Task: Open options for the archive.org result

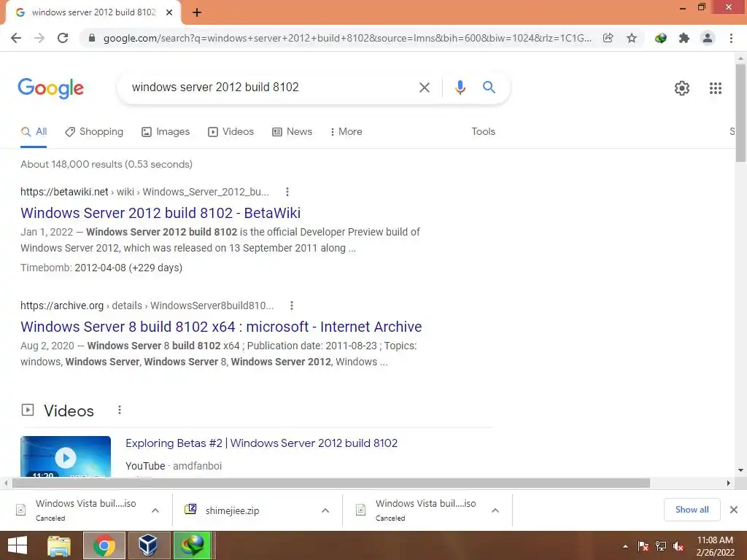Action: [x=292, y=306]
